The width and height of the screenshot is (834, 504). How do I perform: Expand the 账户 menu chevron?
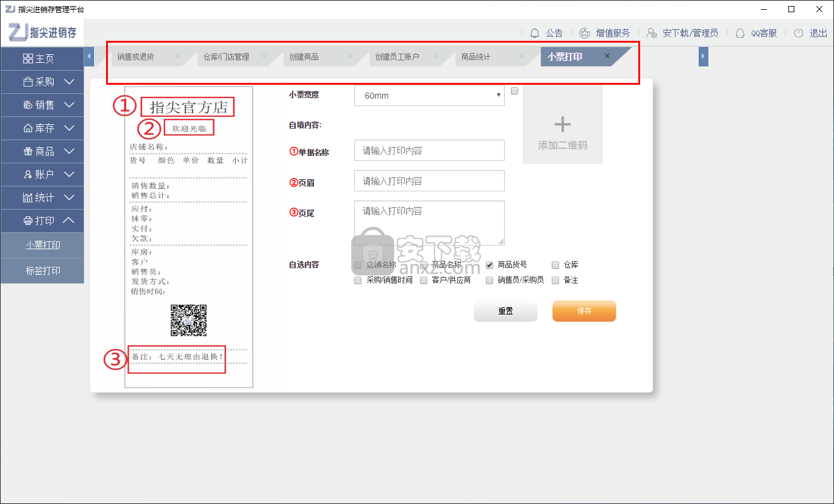[x=69, y=174]
